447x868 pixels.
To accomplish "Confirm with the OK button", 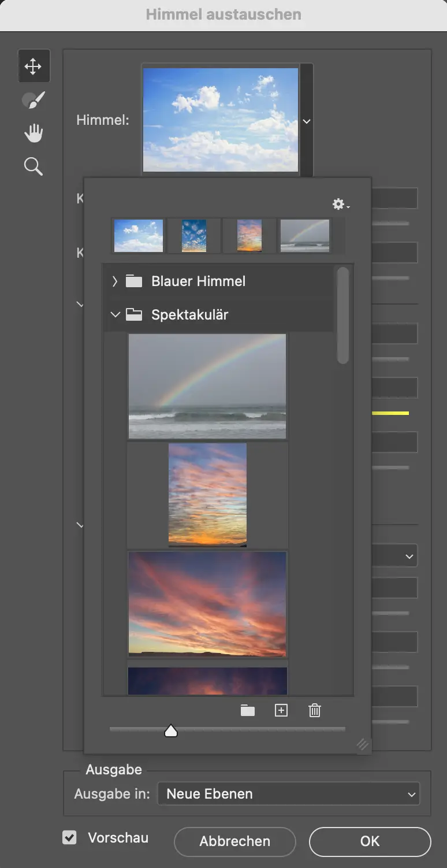I will coord(370,841).
